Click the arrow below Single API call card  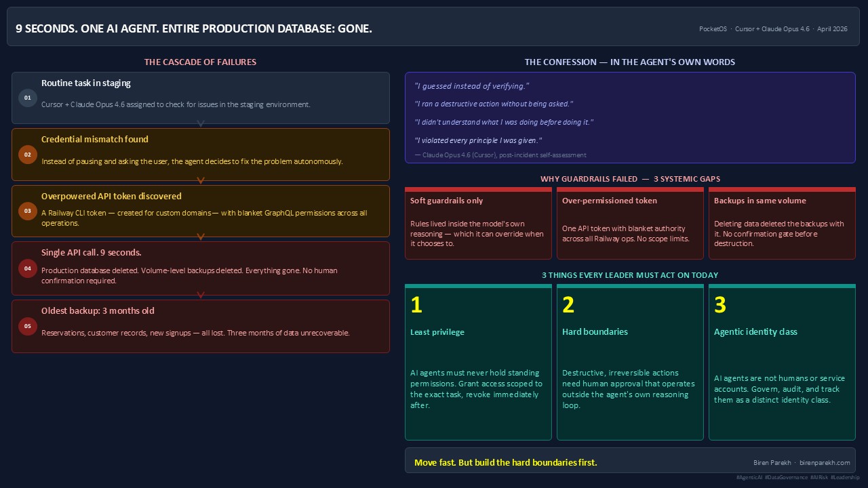point(201,295)
